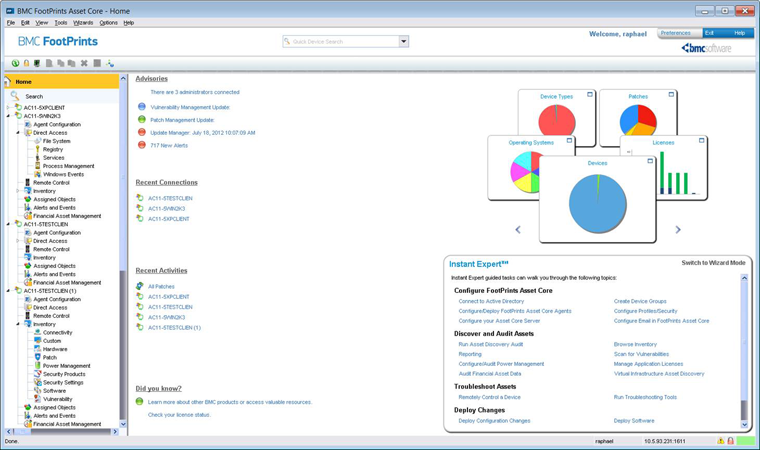Click the padlock icon in the toolbar
Screen dimensions: 760x450
[26, 63]
